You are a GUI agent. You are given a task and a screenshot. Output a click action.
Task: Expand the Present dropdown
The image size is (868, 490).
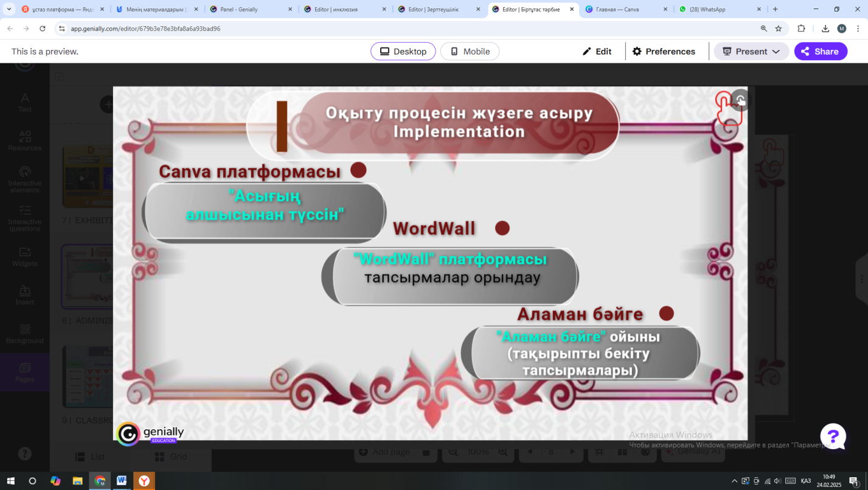tap(751, 52)
